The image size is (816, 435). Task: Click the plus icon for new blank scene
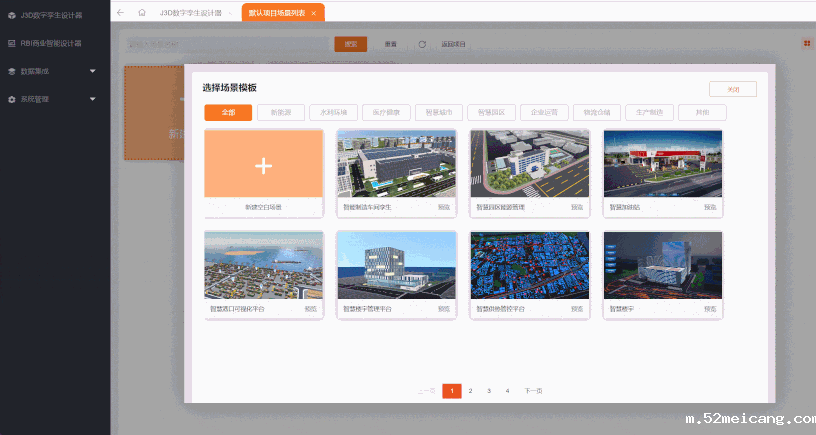click(264, 165)
